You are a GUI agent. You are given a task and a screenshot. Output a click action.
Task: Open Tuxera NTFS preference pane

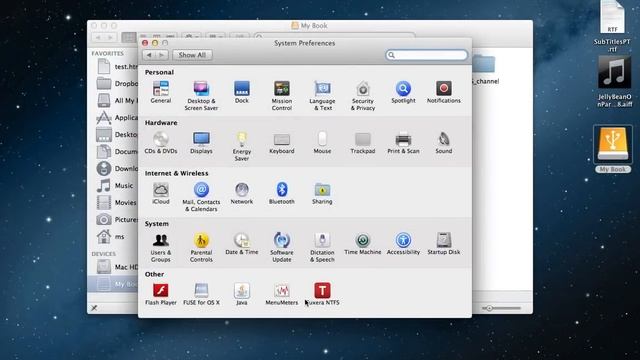point(322,294)
